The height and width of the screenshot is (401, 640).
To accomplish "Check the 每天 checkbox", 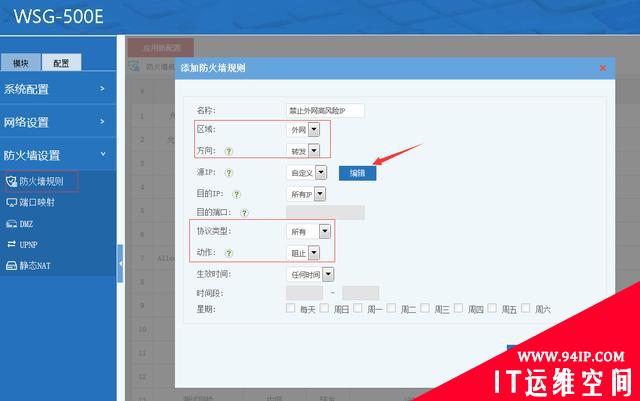I will pyautogui.click(x=291, y=308).
